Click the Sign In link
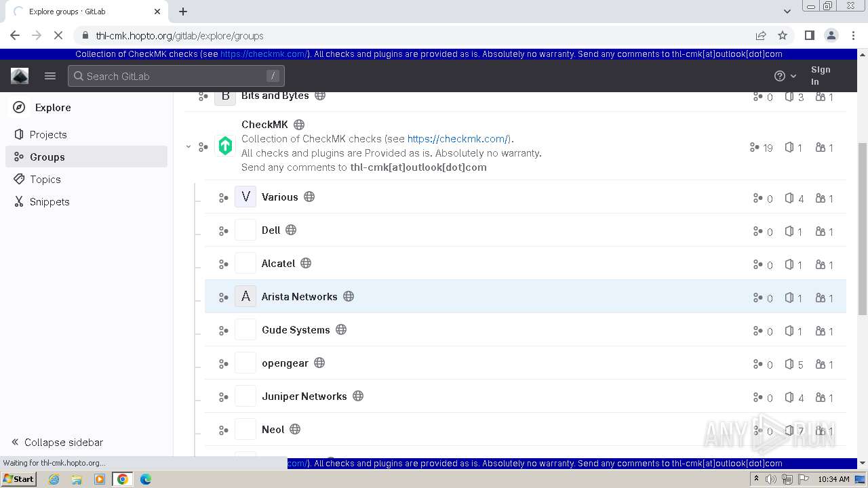This screenshot has height=488, width=868. point(821,75)
